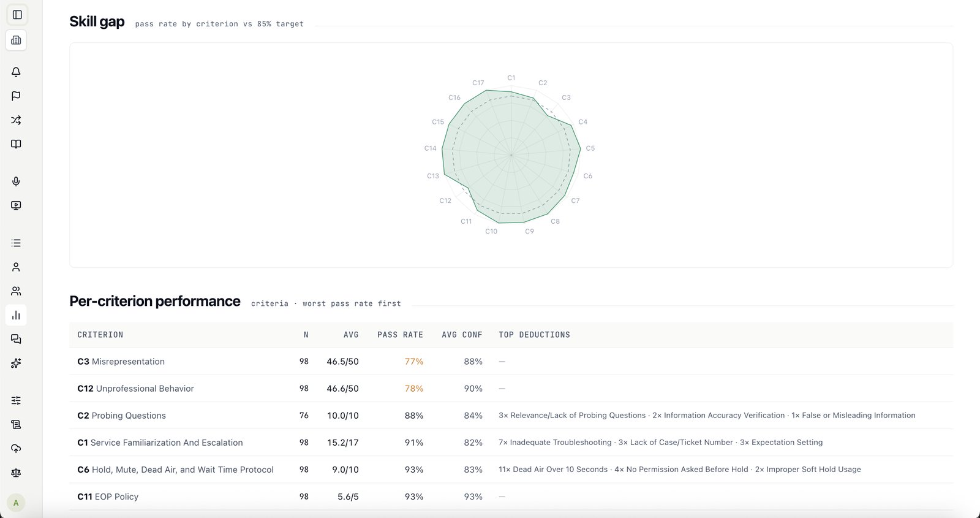Screen dimensions: 980x518
Task: Select the sparkles AI icon
Action: tap(17, 364)
